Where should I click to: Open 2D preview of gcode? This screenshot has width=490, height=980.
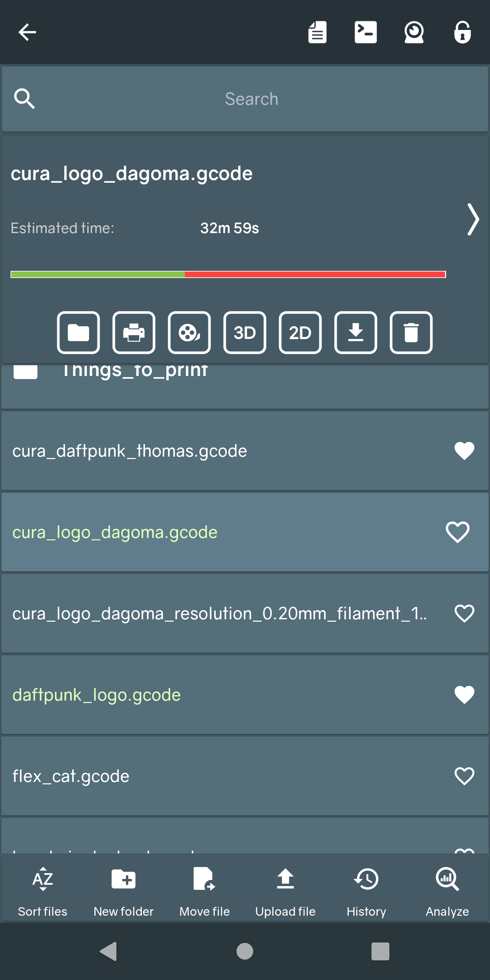300,332
